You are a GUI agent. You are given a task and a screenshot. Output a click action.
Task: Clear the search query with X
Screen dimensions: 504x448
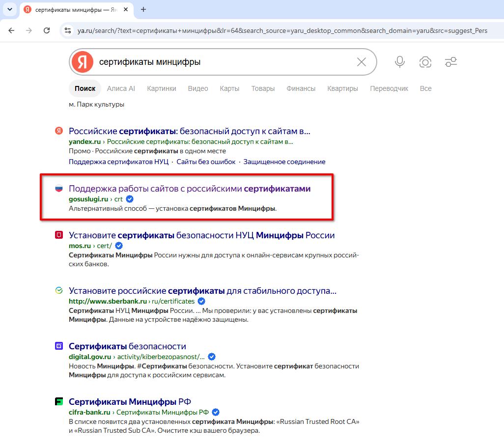[x=362, y=62]
